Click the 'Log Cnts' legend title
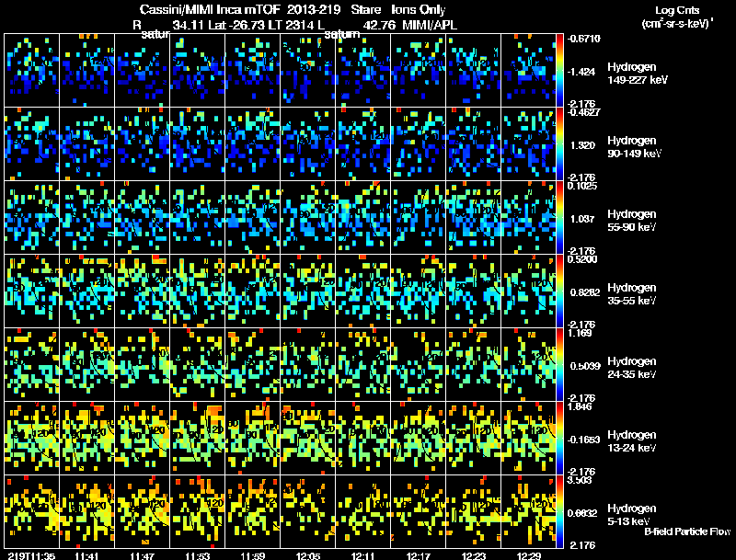The width and height of the screenshot is (736, 560). click(677, 10)
